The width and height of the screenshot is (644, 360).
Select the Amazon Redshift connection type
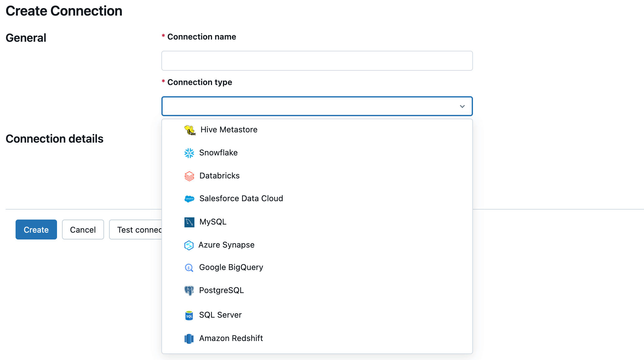pos(231,338)
